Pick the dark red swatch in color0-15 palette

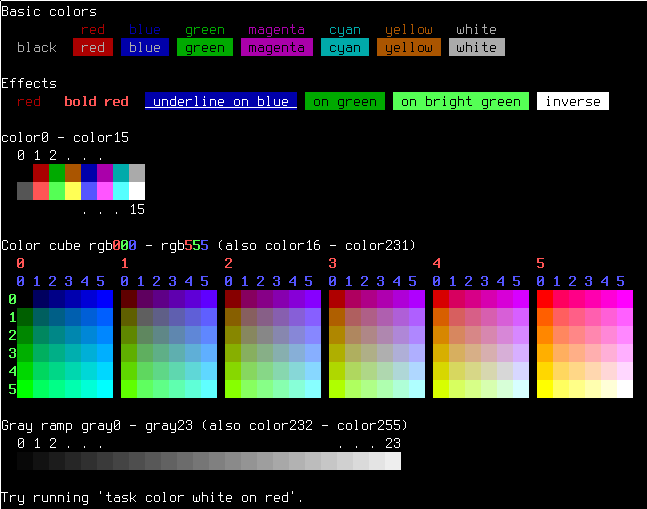point(41,173)
